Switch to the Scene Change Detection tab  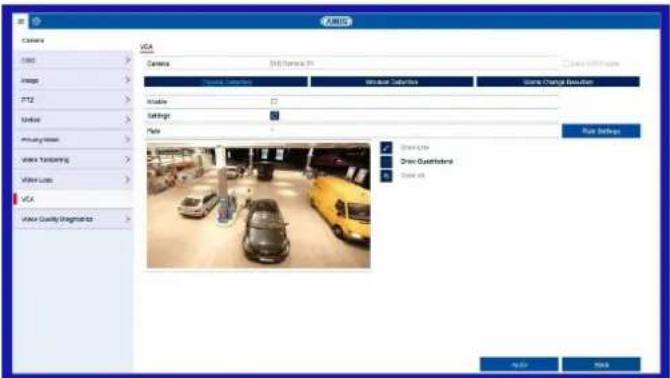[558, 82]
